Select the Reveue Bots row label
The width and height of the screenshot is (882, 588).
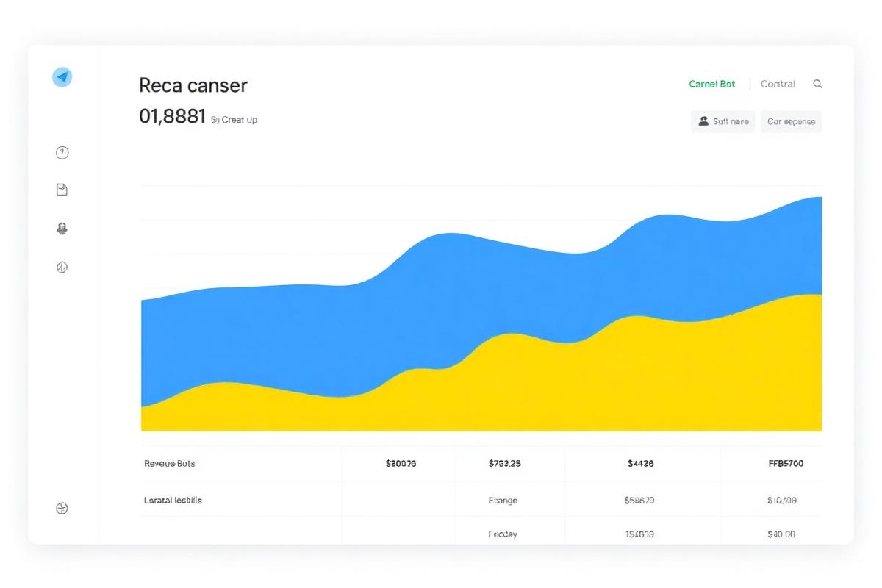(170, 464)
